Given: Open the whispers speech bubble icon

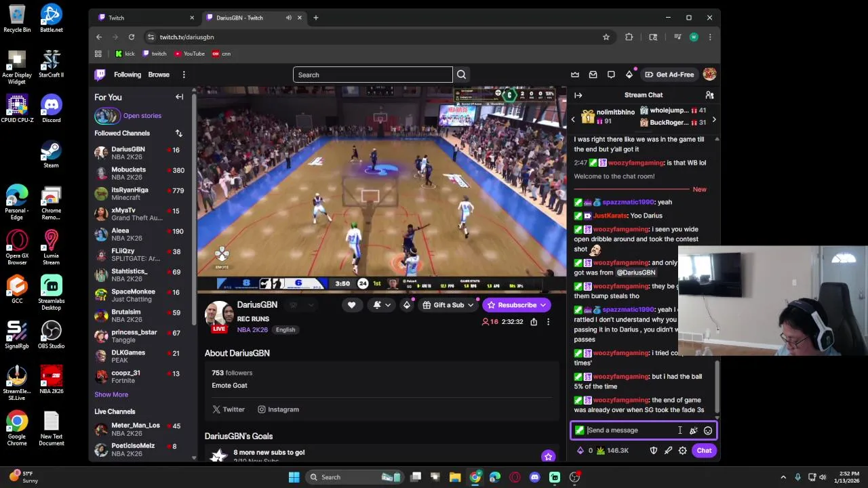Looking at the screenshot, I should 611,75.
